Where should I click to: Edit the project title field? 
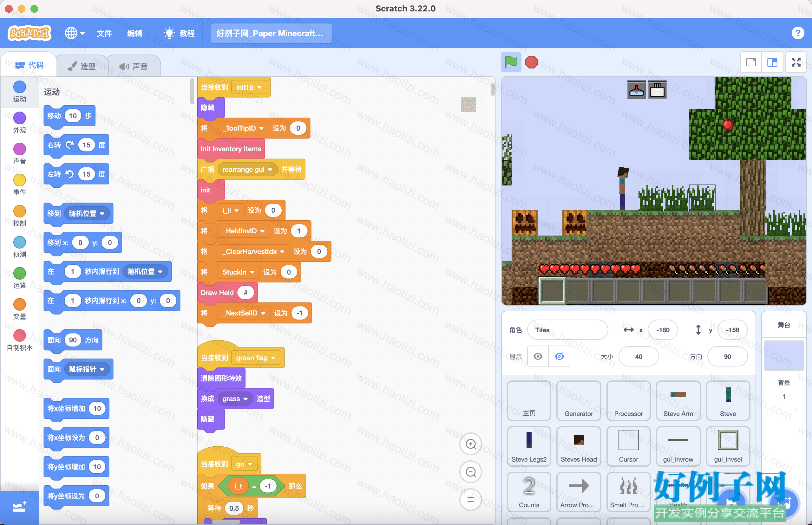tap(271, 33)
